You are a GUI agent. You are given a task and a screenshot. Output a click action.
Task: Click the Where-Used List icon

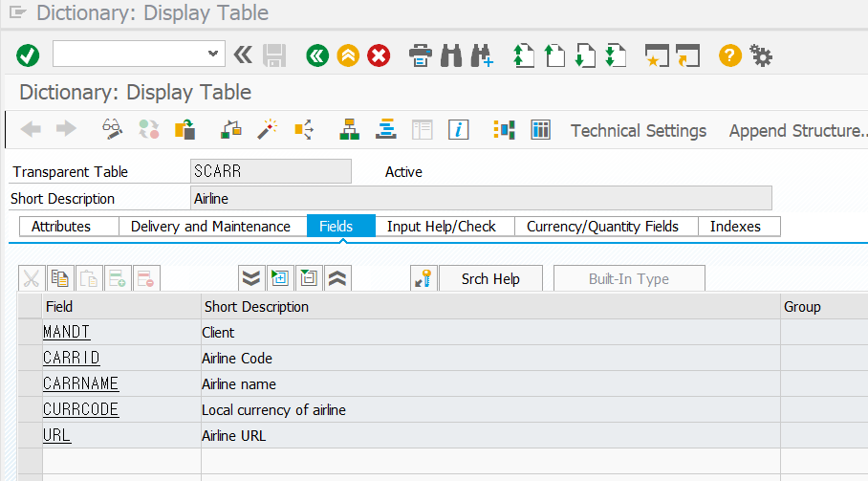303,129
